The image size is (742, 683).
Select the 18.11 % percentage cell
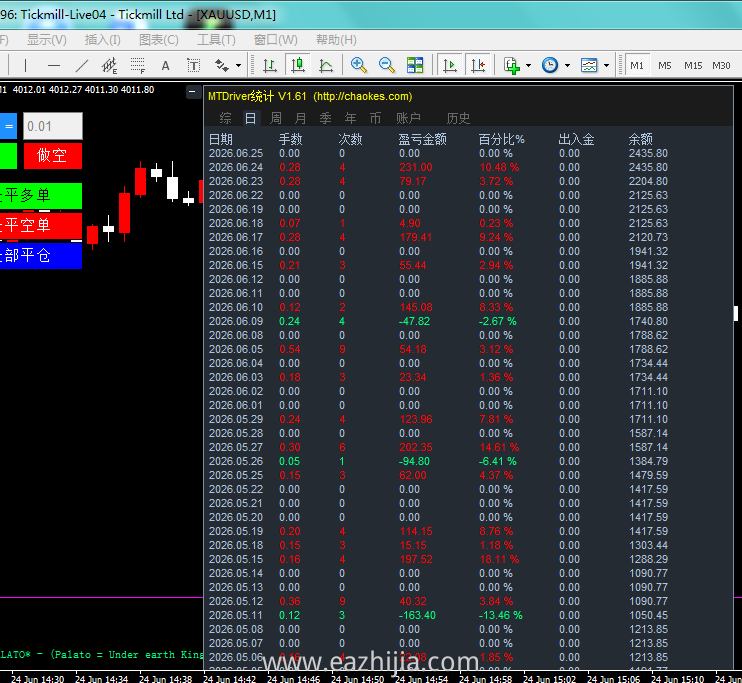[499, 559]
